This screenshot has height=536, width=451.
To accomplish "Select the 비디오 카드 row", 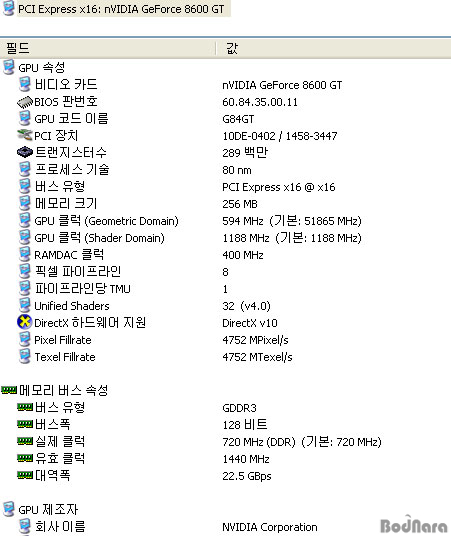I will pos(225,84).
